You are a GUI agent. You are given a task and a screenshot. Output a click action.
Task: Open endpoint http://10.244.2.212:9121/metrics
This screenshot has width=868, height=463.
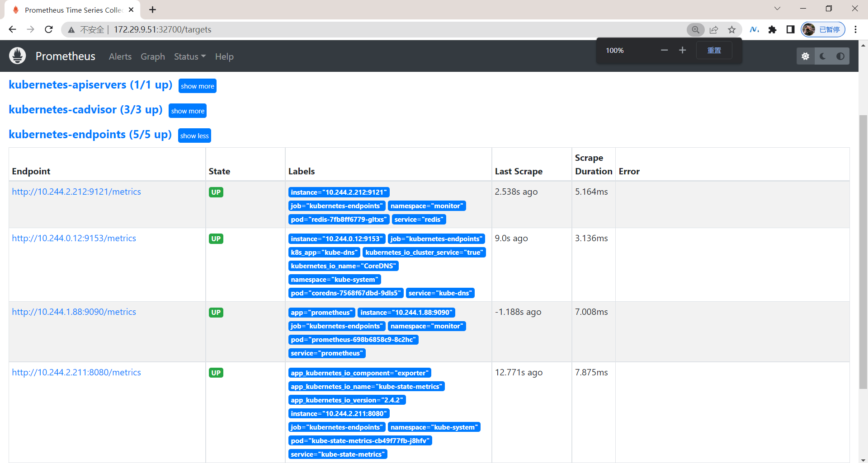[76, 192]
